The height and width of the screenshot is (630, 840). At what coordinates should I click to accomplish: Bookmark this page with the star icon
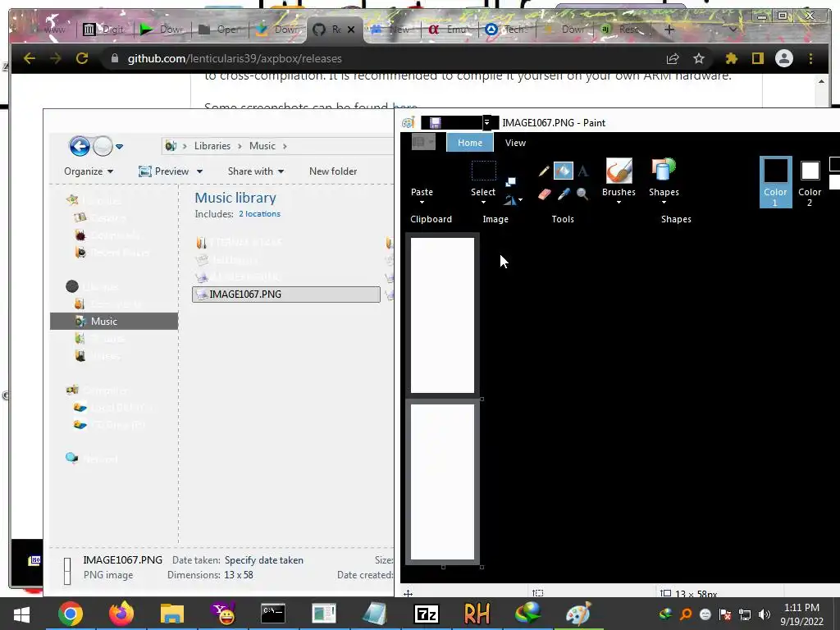(699, 58)
